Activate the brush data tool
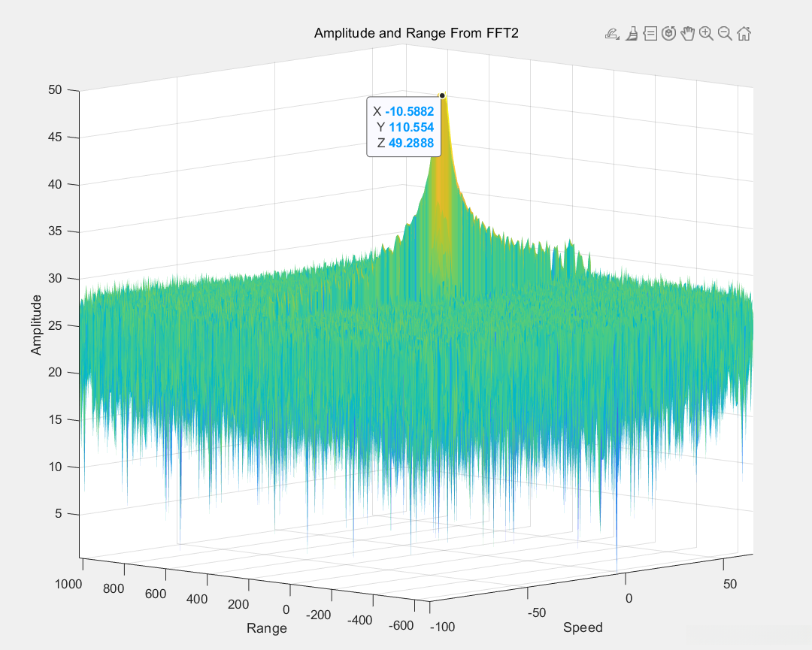Viewport: 812px width, 650px height. click(x=632, y=34)
